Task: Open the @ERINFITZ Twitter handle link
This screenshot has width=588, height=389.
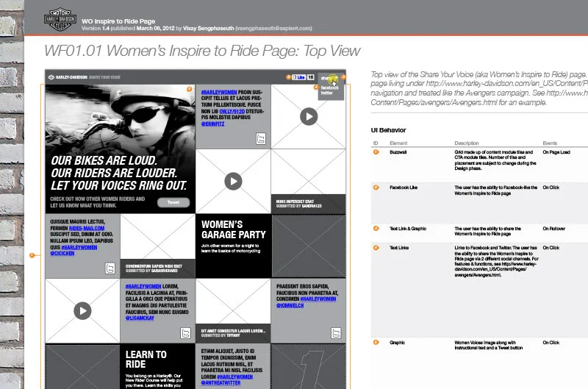Action: click(x=212, y=124)
